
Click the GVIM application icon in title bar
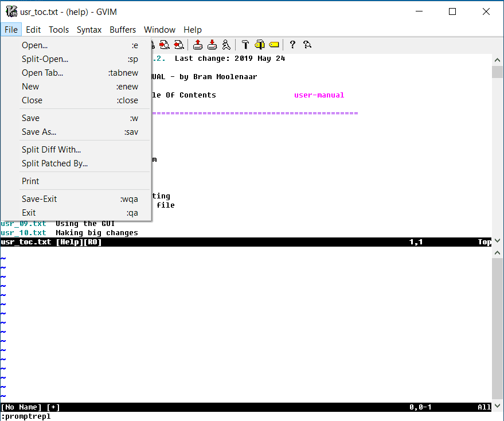point(11,12)
